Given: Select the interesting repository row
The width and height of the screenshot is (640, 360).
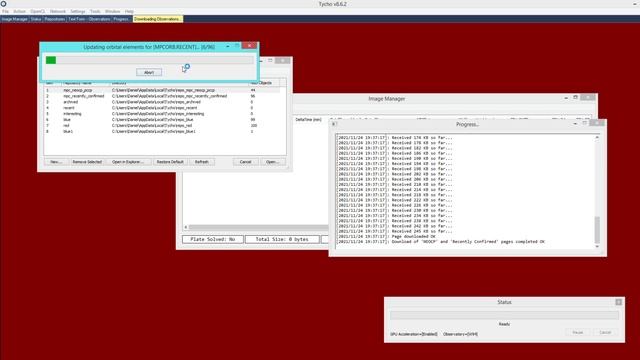Looking at the screenshot, I should pyautogui.click(x=162, y=114).
